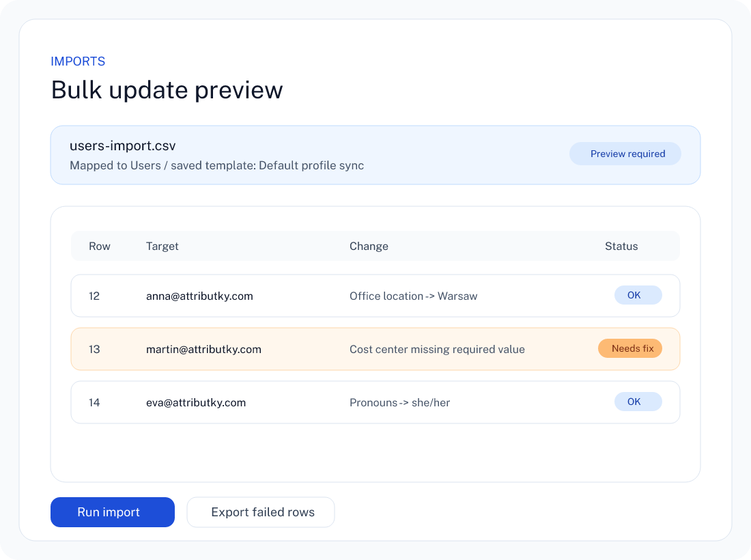Click martin@attributky.com target

[203, 349]
